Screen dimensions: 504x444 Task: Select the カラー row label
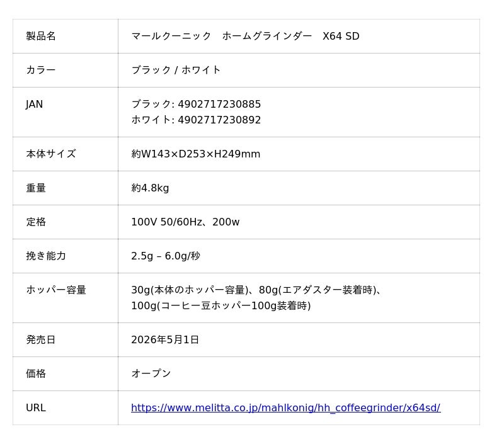(41, 70)
